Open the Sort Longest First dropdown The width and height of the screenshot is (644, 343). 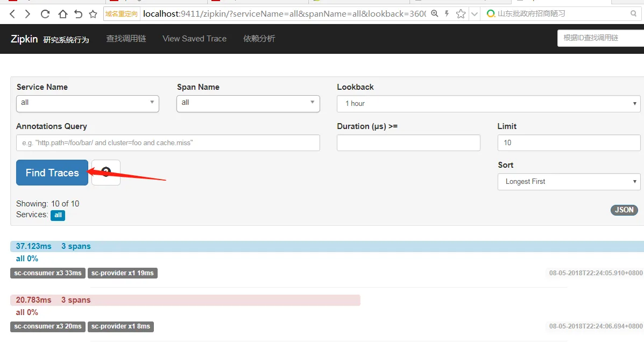click(x=569, y=182)
